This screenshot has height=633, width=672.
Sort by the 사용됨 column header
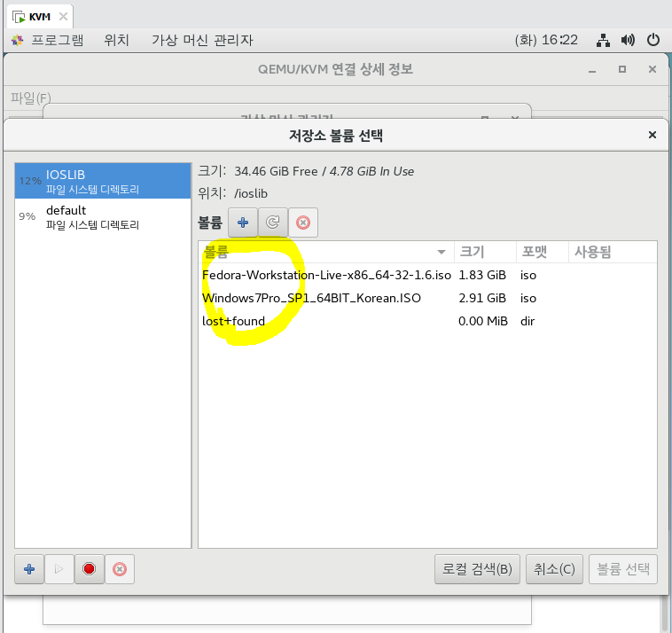[x=613, y=252]
